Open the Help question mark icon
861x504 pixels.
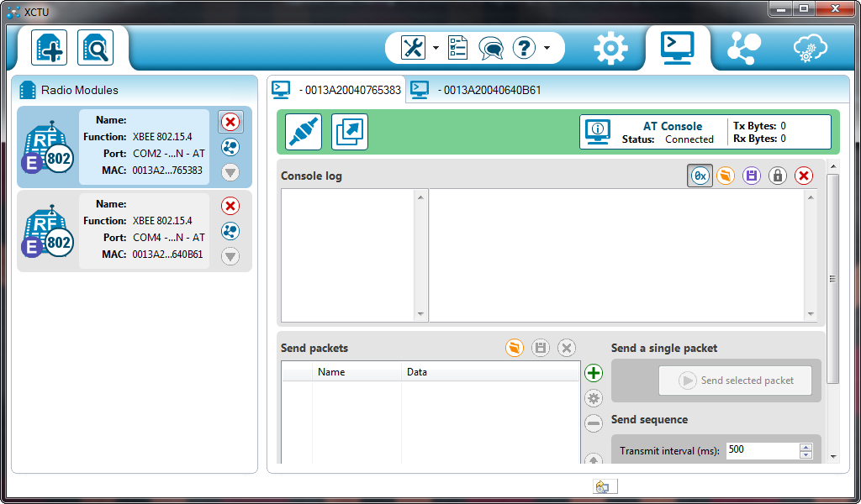524,48
